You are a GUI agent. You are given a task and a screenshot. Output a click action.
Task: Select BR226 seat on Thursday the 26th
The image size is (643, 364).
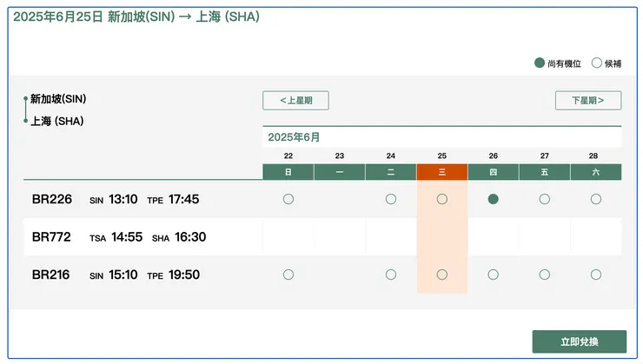494,199
